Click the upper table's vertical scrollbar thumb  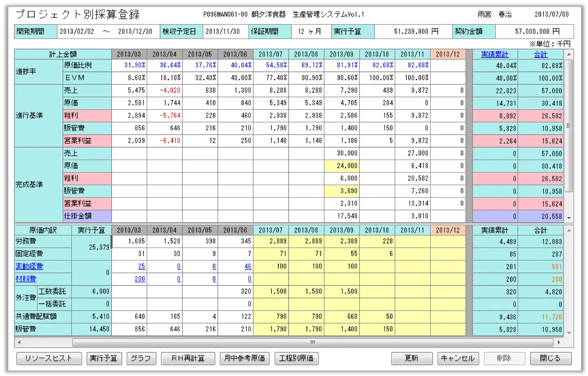569,126
